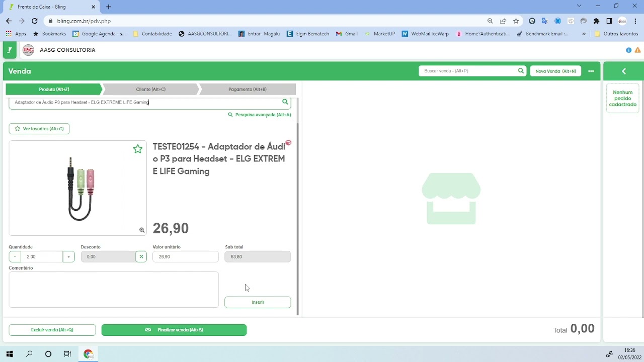This screenshot has height=362, width=644.
Task: Open a new browser tab
Action: (x=109, y=7)
